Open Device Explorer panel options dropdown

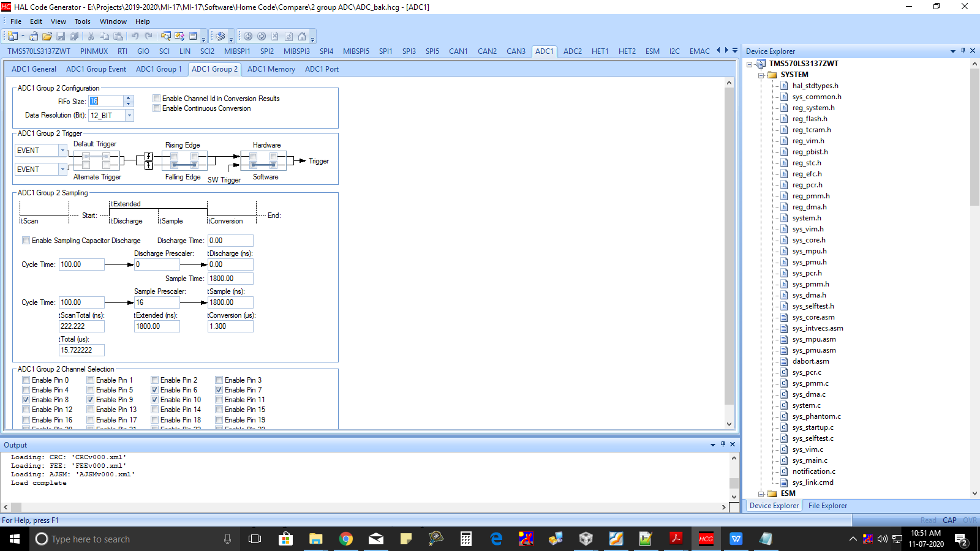point(953,51)
